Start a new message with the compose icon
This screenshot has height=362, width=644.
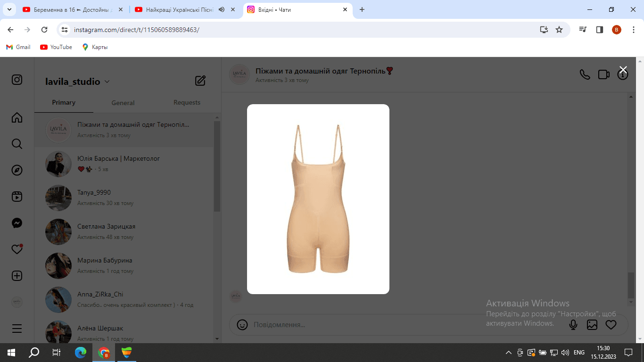click(200, 81)
